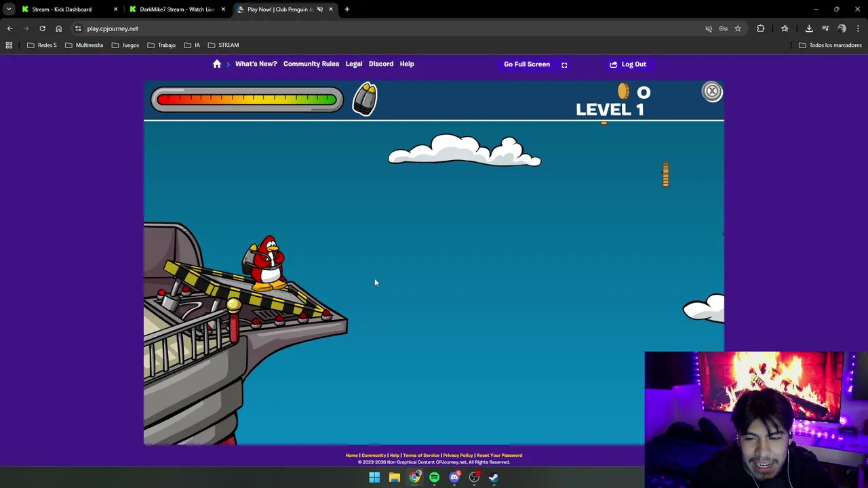The height and width of the screenshot is (488, 868).
Task: Open Community Rules page
Action: (311, 64)
